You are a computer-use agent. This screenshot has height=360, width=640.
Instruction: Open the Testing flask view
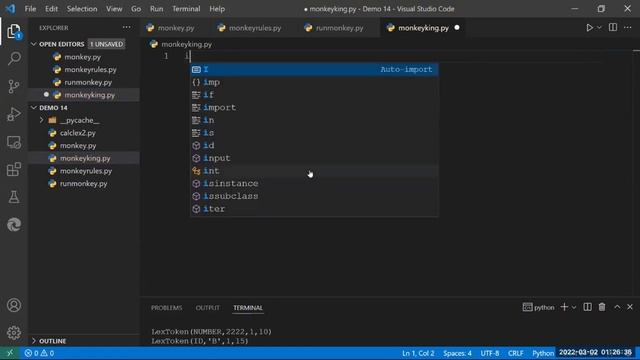(x=14, y=197)
